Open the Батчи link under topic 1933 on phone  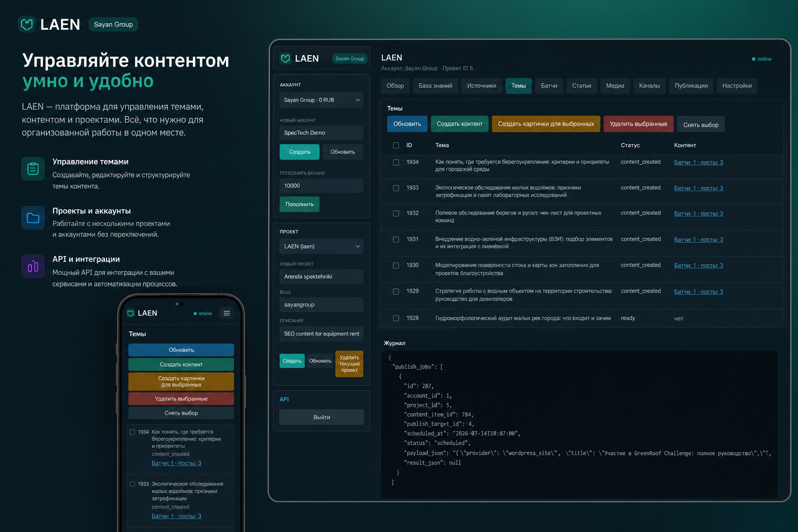coord(176,516)
